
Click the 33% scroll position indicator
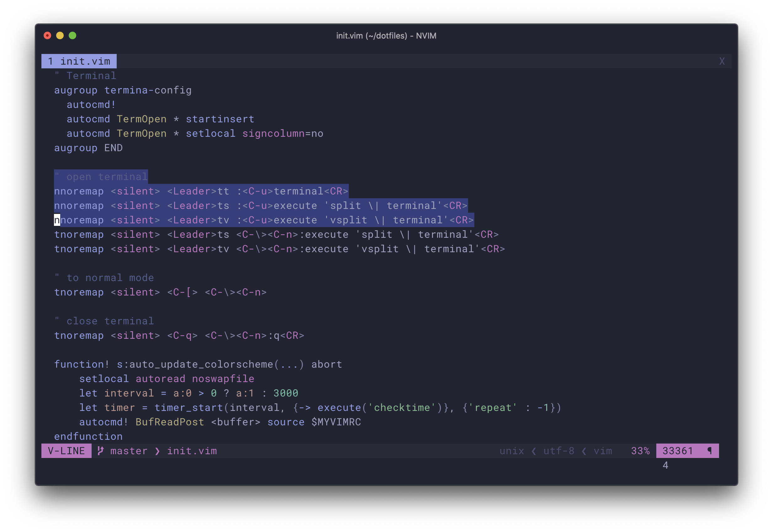click(640, 451)
